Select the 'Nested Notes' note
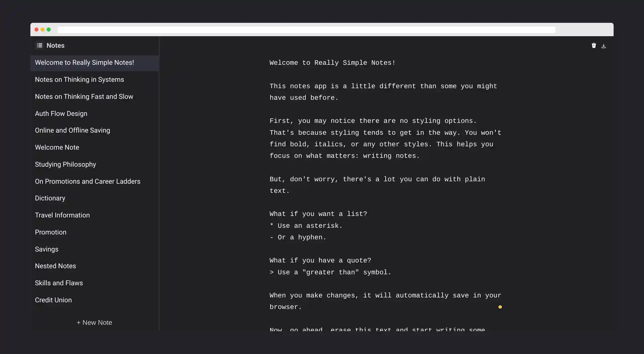 pyautogui.click(x=55, y=266)
